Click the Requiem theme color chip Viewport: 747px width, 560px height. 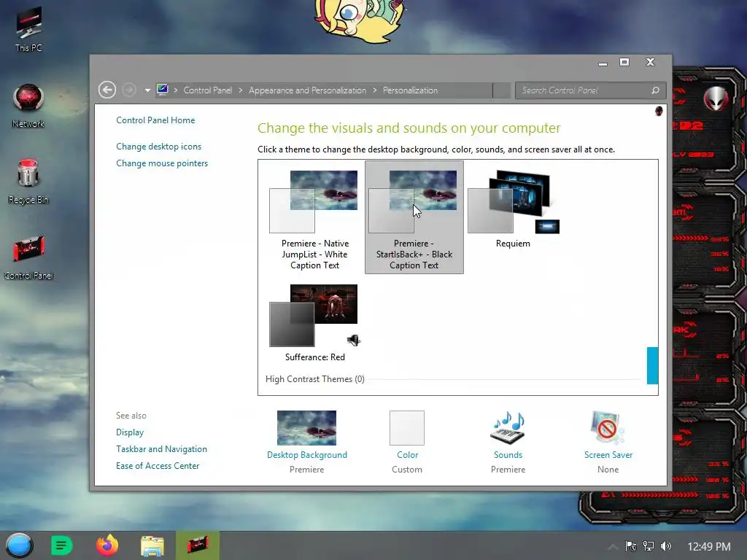490,211
